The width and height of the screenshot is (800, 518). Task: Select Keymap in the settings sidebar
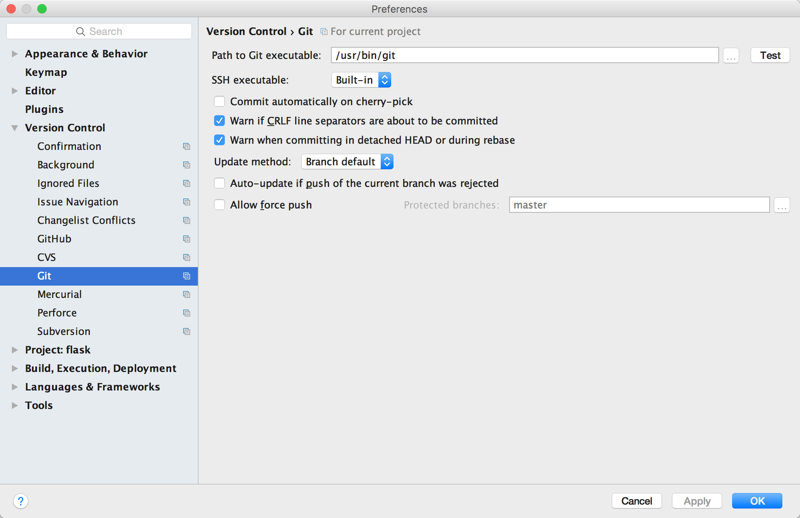[46, 72]
